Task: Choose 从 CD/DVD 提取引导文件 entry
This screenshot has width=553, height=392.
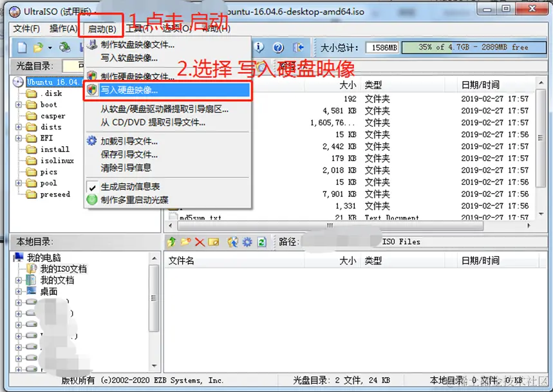Action: [x=153, y=123]
